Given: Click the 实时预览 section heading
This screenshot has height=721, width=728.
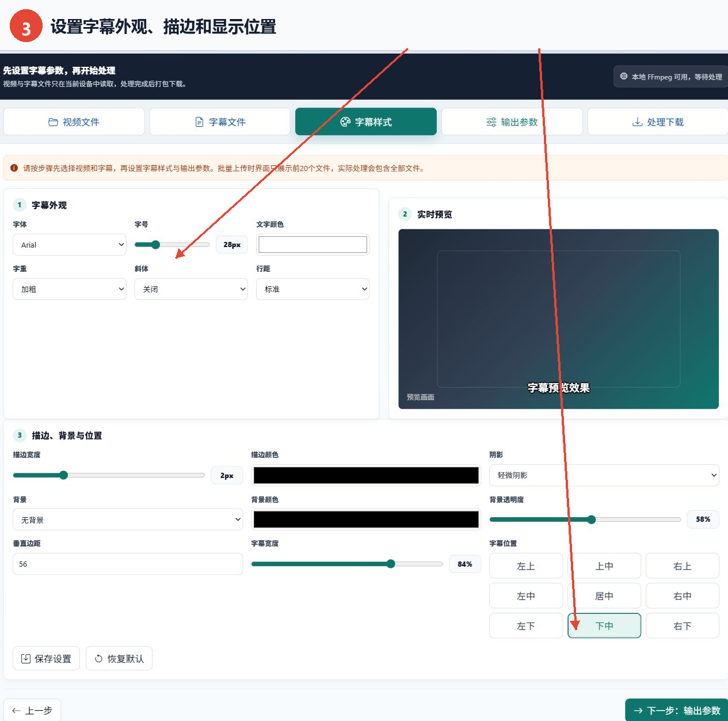Looking at the screenshot, I should point(434,214).
